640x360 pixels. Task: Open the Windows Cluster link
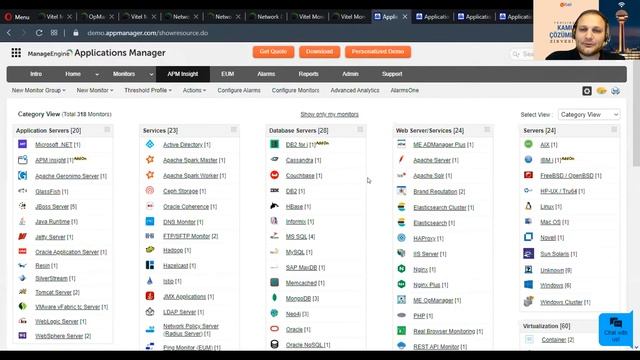(561, 302)
